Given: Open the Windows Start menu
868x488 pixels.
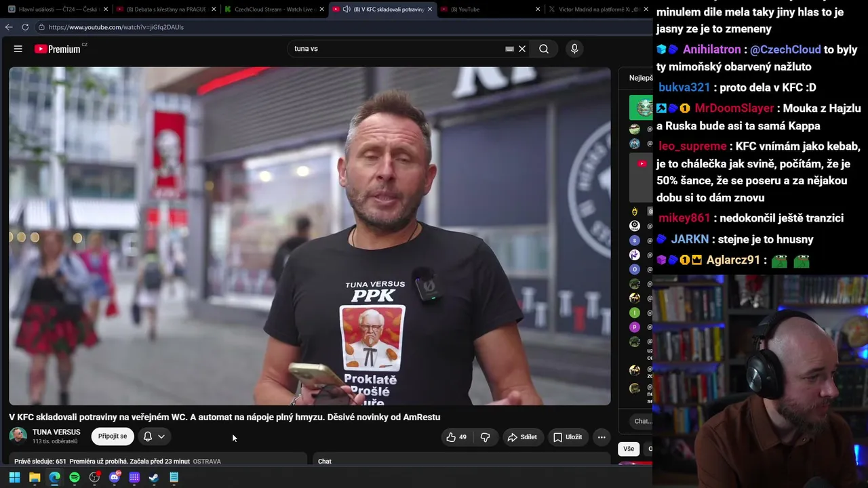Looking at the screenshot, I should [14, 477].
